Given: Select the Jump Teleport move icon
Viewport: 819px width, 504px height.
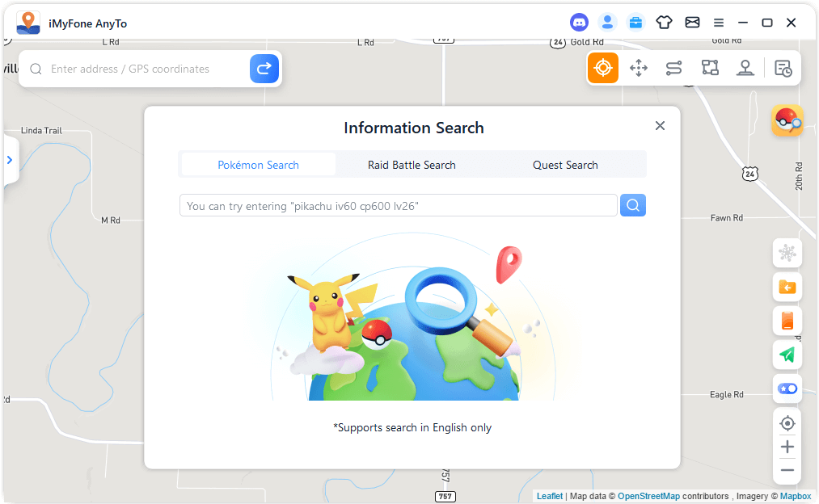Looking at the screenshot, I should click(x=638, y=68).
